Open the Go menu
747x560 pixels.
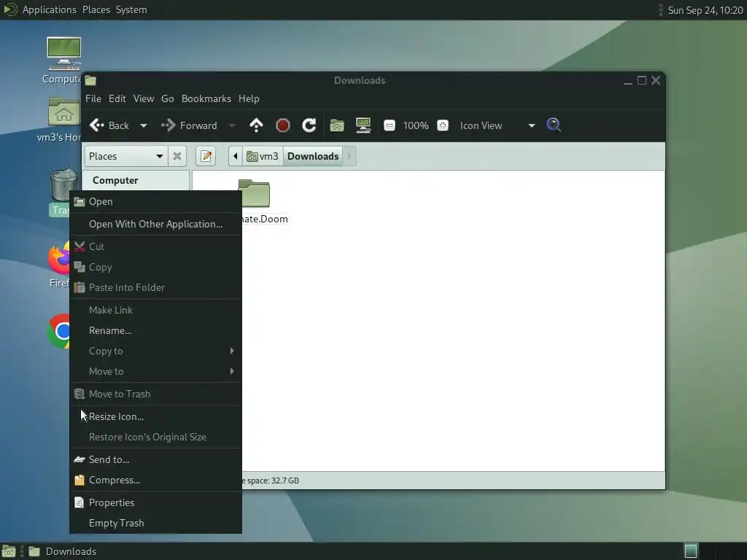point(167,98)
